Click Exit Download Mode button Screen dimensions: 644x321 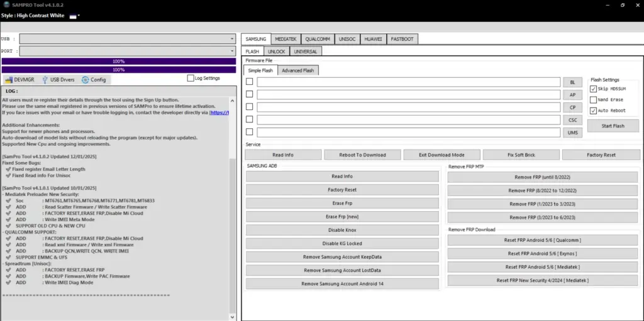(x=441, y=155)
